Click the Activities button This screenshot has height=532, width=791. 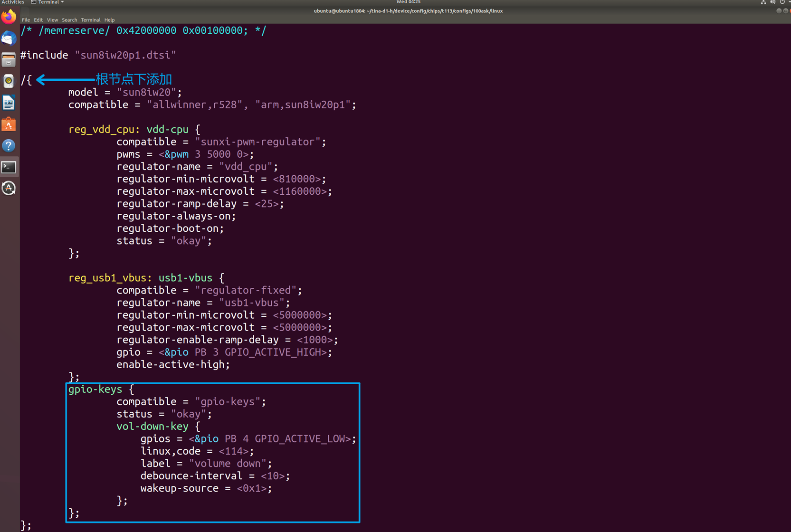[x=13, y=2]
